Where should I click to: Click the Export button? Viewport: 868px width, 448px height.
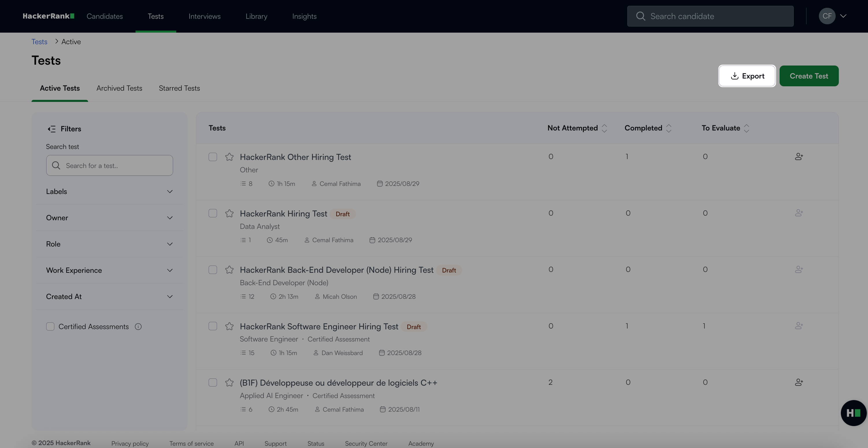pos(747,76)
